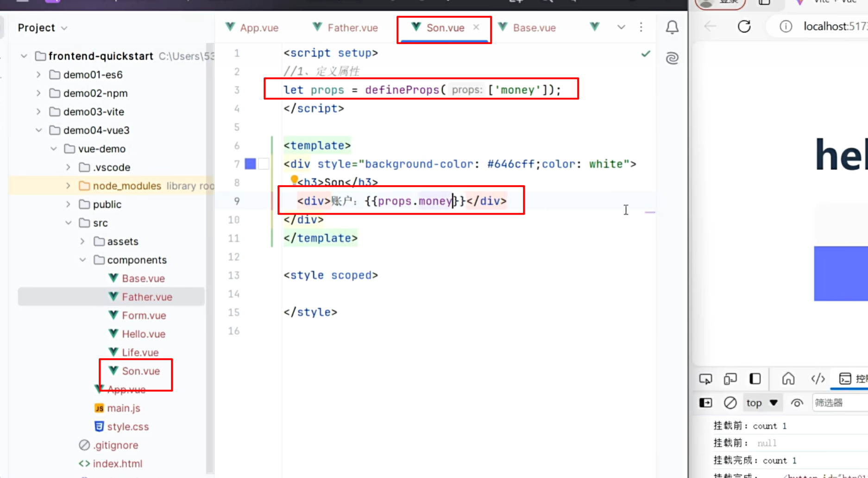
Task: Click the live expression eye icon
Action: point(797,403)
